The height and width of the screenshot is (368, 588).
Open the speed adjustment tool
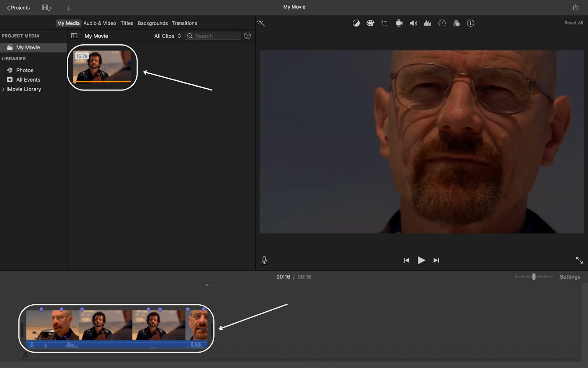tap(442, 23)
